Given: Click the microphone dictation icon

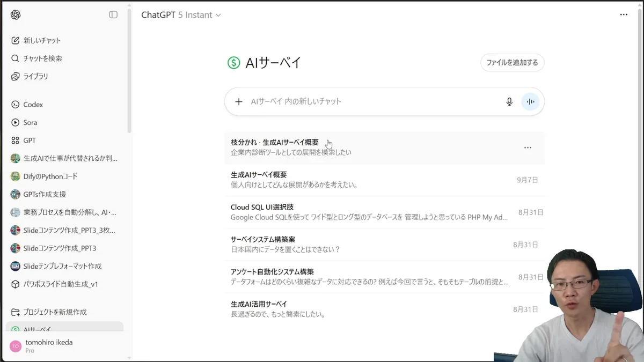Looking at the screenshot, I should click(x=509, y=101).
